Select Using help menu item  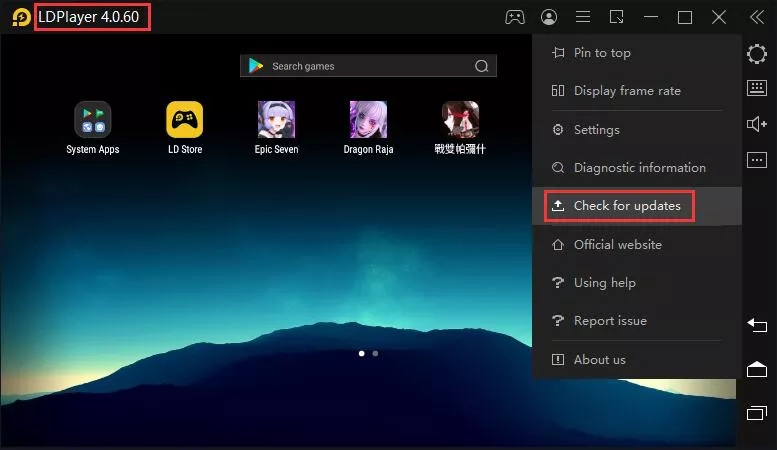coord(637,282)
